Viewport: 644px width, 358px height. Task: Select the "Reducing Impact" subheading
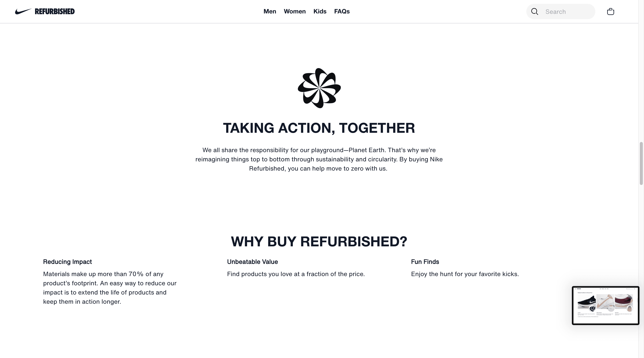point(67,262)
